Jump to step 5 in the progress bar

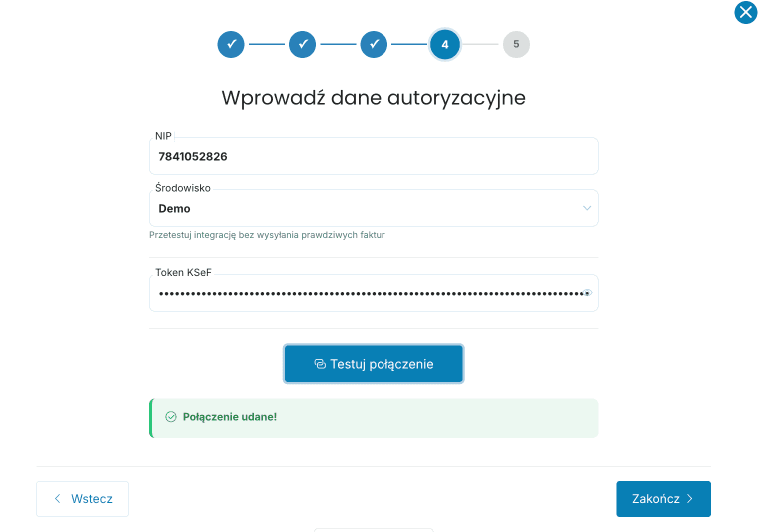pyautogui.click(x=516, y=44)
